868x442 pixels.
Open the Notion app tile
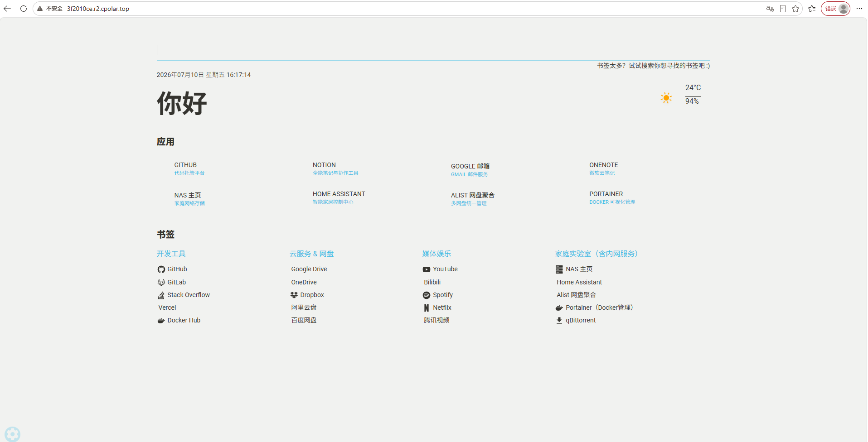click(335, 168)
